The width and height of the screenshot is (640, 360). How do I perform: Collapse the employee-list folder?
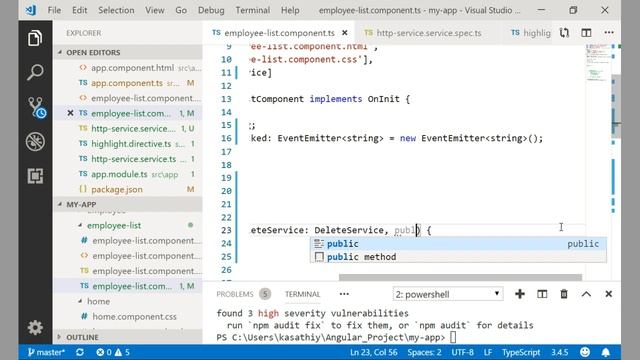[128, 225]
